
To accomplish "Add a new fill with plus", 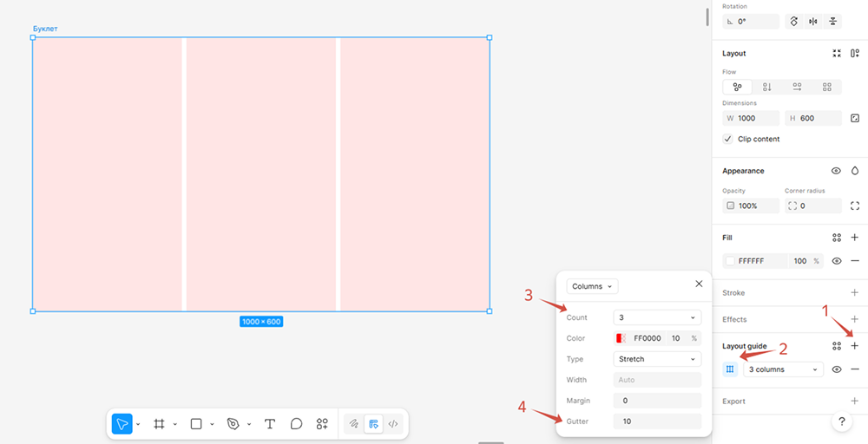I will [855, 238].
